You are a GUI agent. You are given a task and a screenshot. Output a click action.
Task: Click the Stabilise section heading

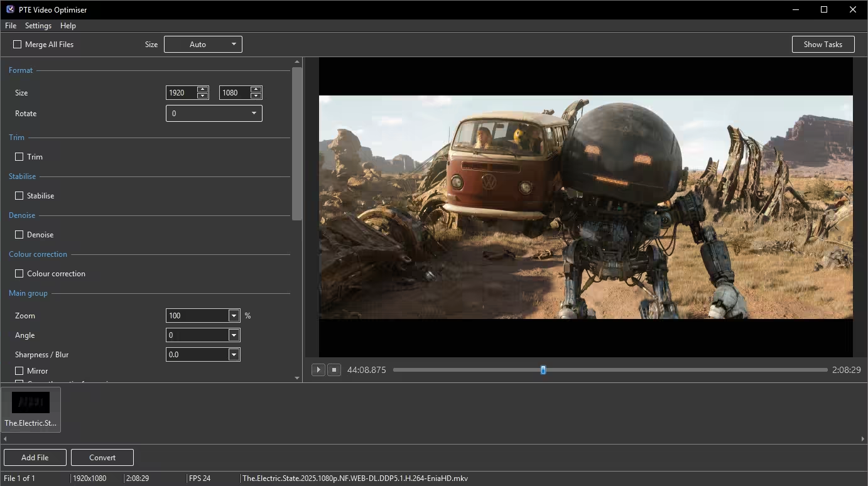[x=23, y=176]
